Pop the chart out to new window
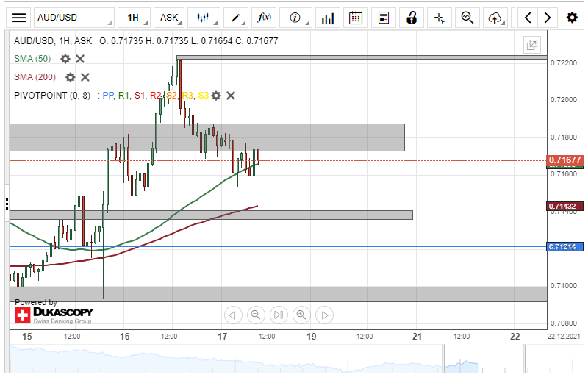Image resolution: width=588 pixels, height=383 pixels. 531,45
